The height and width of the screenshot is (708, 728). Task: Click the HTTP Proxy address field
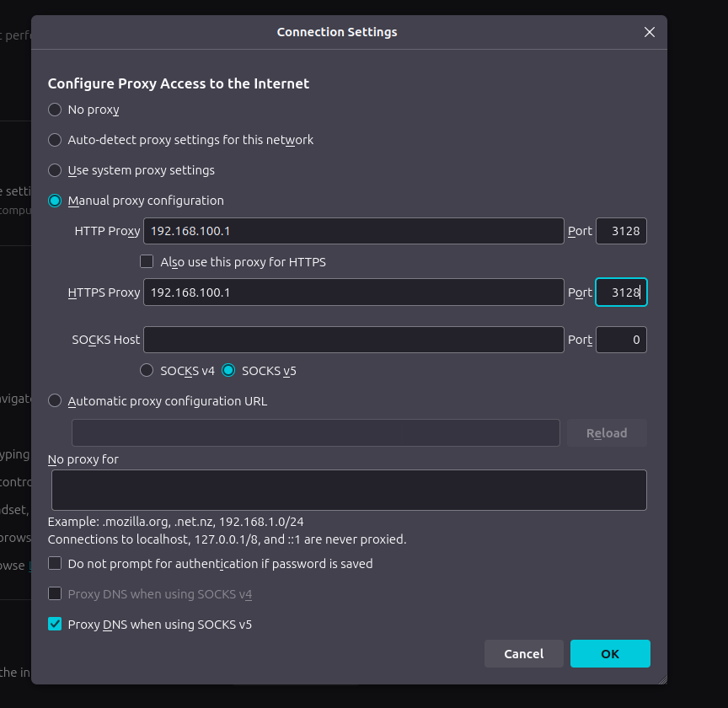pyautogui.click(x=353, y=231)
